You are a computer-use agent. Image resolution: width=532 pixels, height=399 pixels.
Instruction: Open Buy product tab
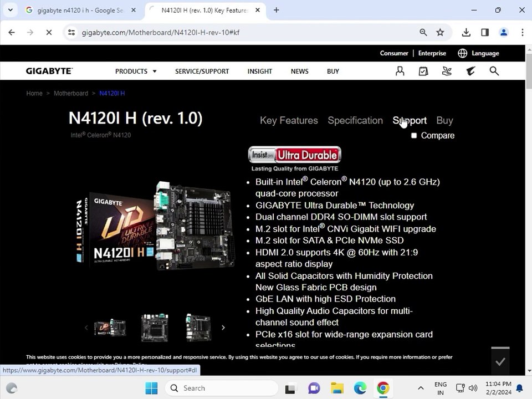(x=444, y=120)
